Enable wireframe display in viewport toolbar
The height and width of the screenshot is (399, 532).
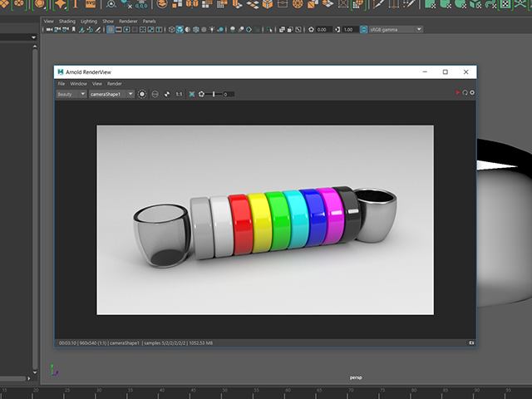(x=171, y=30)
